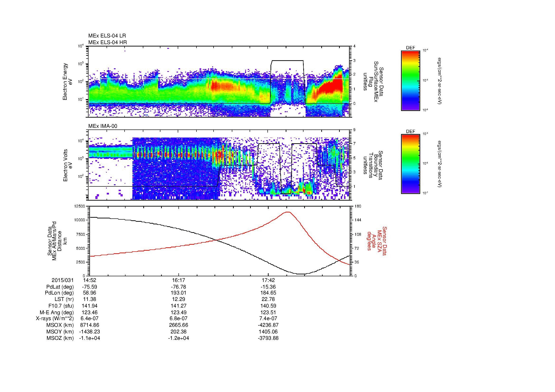This screenshot has height=392, width=555.
Task: Click the 'Electron Volts eV' axis label
Action: [67, 166]
